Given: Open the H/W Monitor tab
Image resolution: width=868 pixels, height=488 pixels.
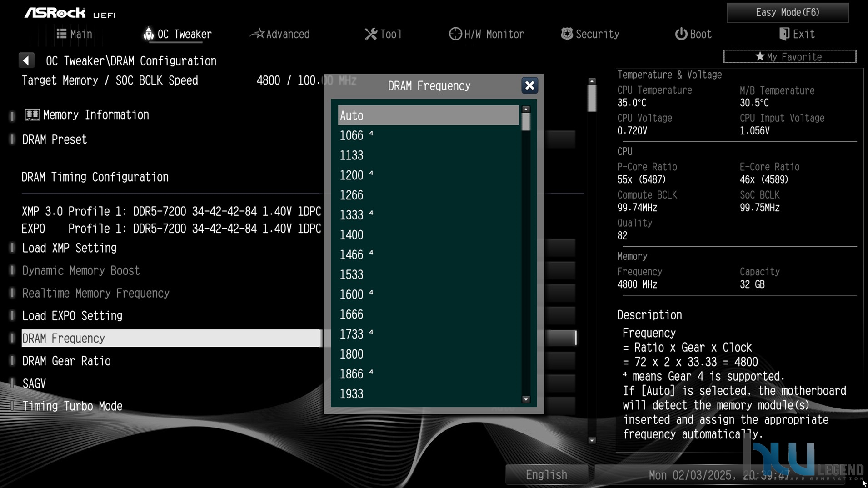Looking at the screenshot, I should click(x=487, y=34).
